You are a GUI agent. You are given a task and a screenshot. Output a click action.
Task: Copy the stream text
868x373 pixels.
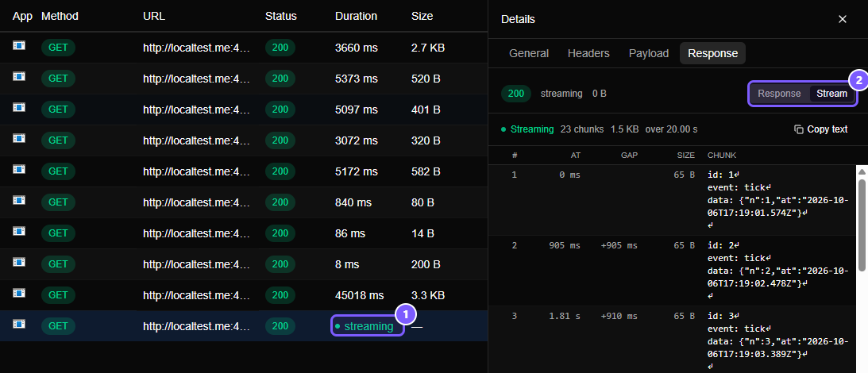pos(820,129)
